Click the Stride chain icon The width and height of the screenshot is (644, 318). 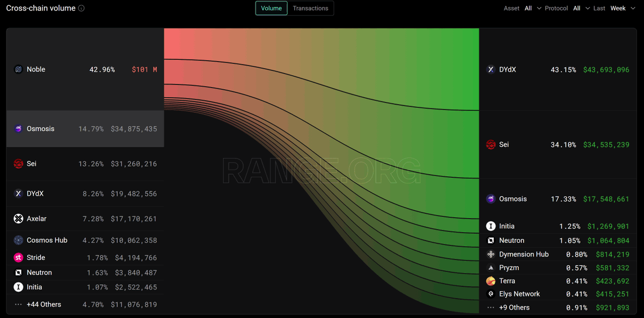[18, 258]
